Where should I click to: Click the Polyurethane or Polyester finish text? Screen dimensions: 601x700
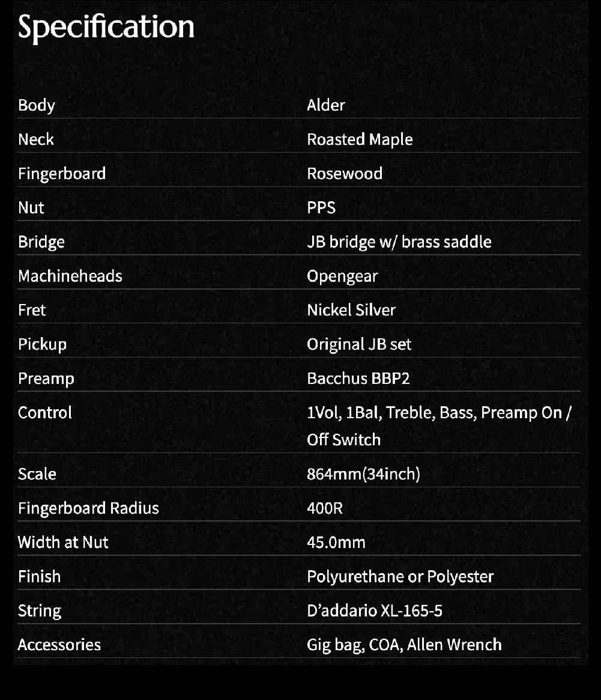point(400,577)
